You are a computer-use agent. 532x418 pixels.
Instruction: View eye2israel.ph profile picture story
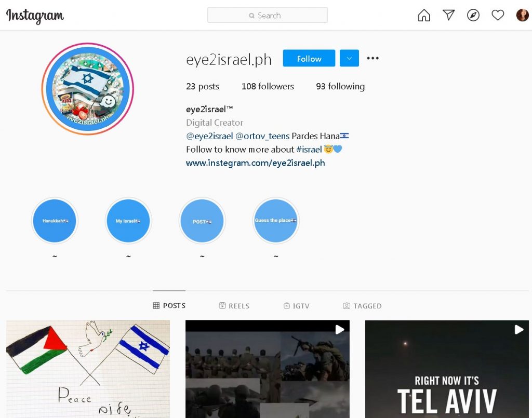(88, 89)
